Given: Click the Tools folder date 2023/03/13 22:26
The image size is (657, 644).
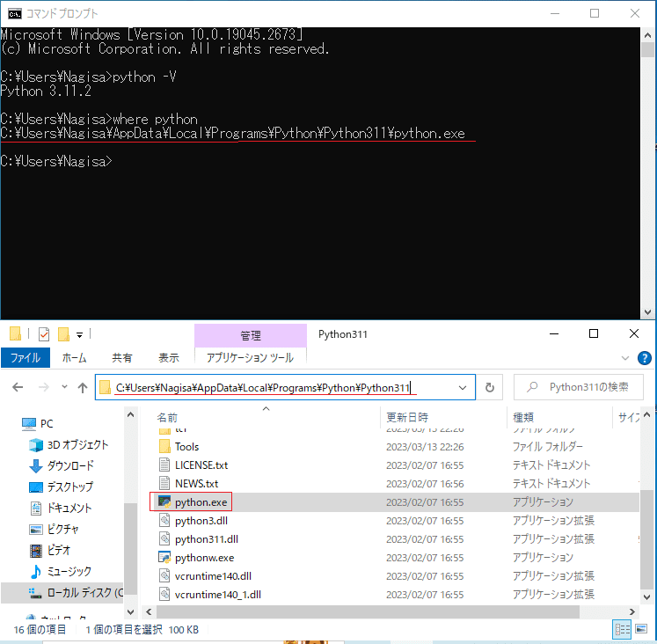Looking at the screenshot, I should (x=425, y=447).
